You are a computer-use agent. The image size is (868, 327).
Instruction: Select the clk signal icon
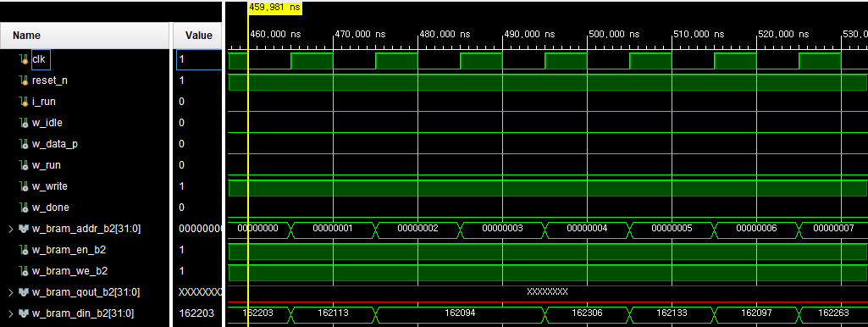[23, 59]
